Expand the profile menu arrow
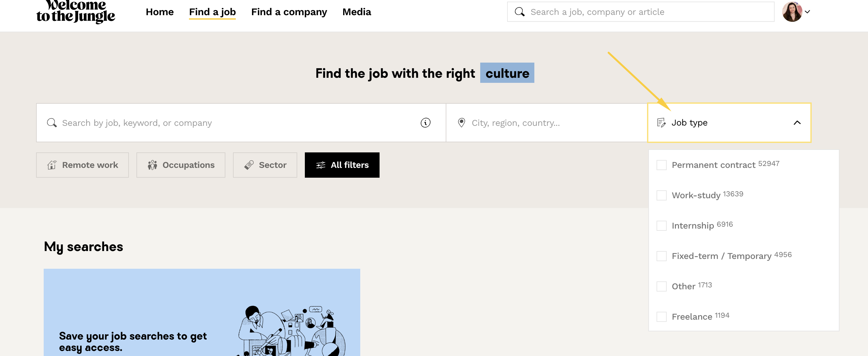This screenshot has height=356, width=868. [807, 12]
